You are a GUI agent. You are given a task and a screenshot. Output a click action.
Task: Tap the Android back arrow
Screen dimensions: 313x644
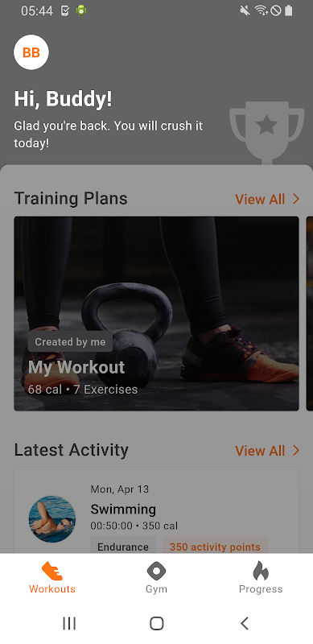[245, 623]
